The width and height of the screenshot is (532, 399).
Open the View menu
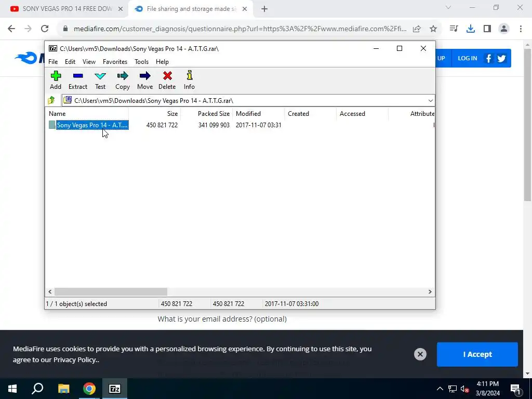(x=89, y=62)
